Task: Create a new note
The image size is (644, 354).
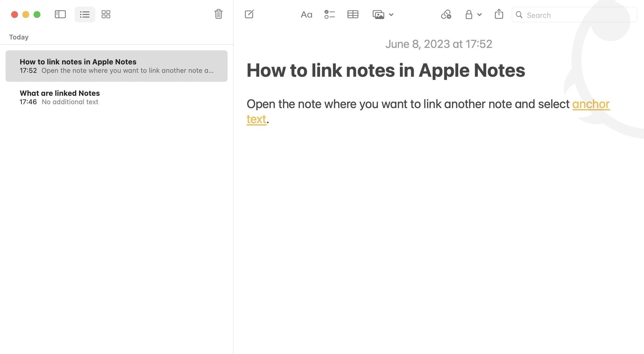Action: (249, 14)
